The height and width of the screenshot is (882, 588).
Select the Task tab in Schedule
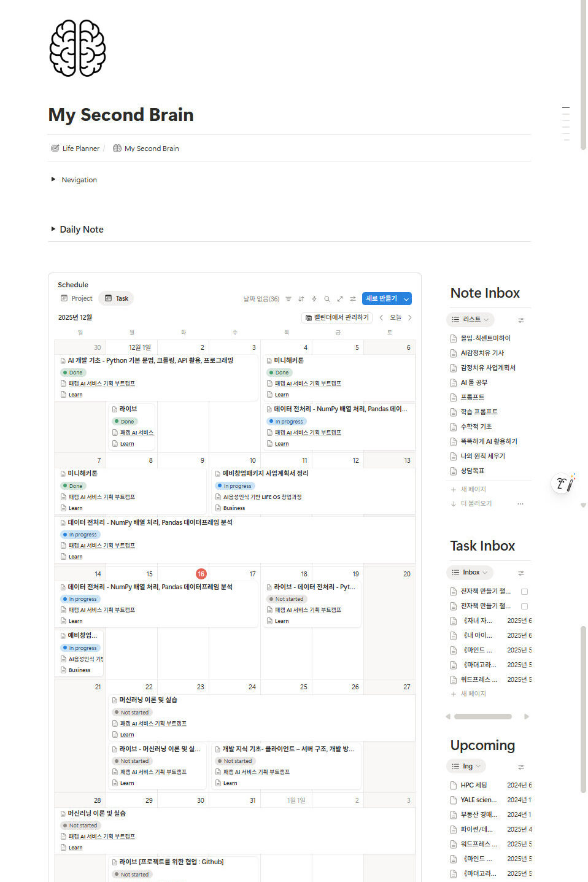click(x=116, y=299)
